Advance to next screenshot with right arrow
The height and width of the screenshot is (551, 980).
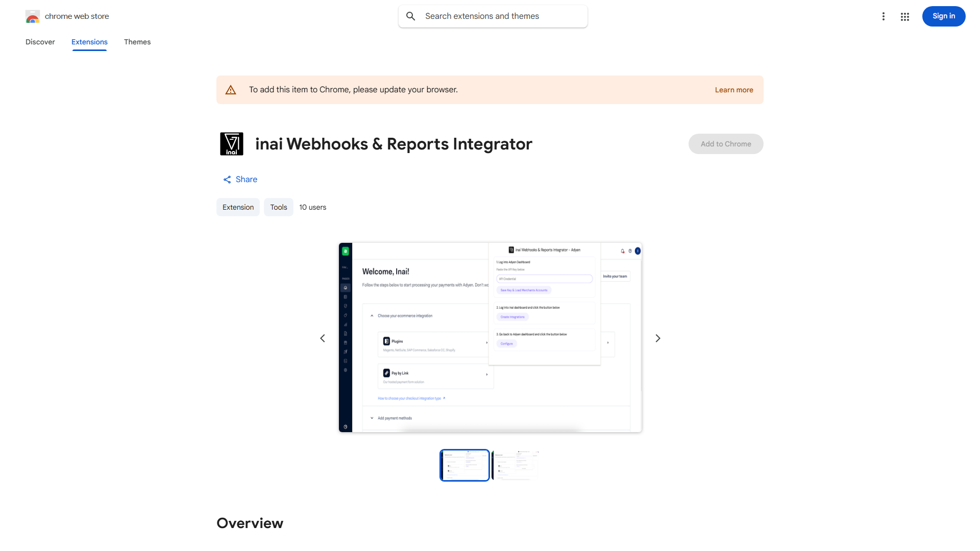(x=657, y=338)
